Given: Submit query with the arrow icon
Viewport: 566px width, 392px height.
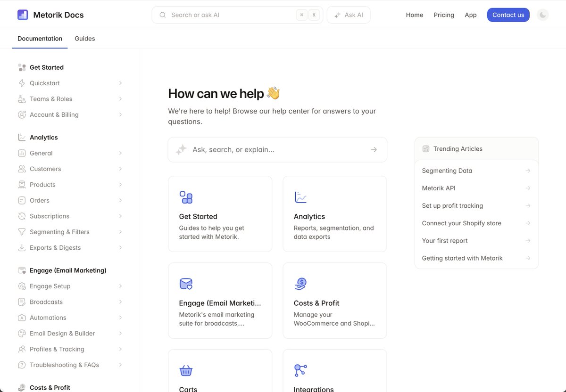Looking at the screenshot, I should click(x=374, y=150).
